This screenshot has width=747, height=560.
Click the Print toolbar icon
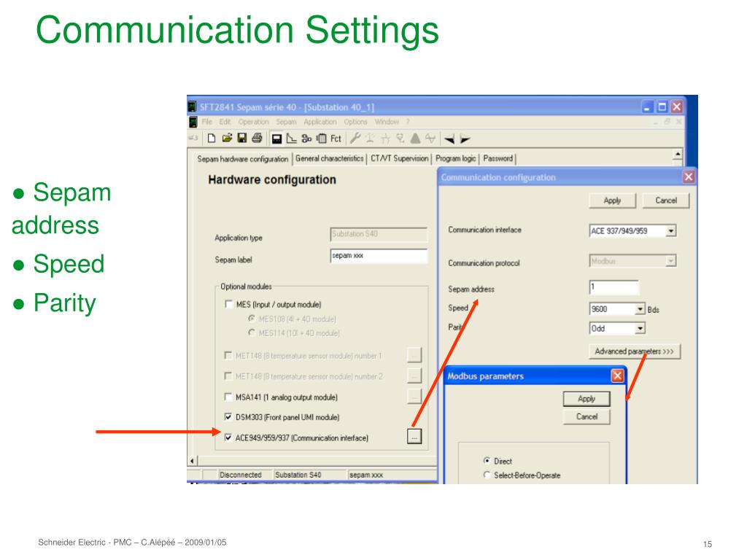click(x=258, y=139)
